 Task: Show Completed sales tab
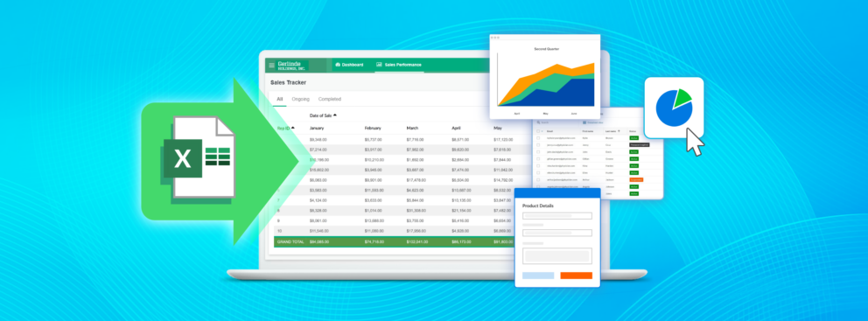(x=329, y=99)
